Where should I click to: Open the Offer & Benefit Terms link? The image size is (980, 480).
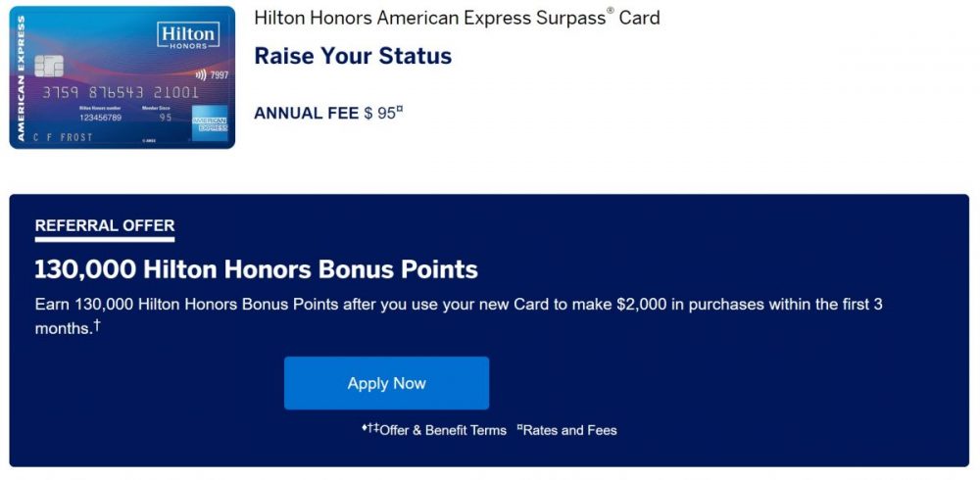click(443, 430)
